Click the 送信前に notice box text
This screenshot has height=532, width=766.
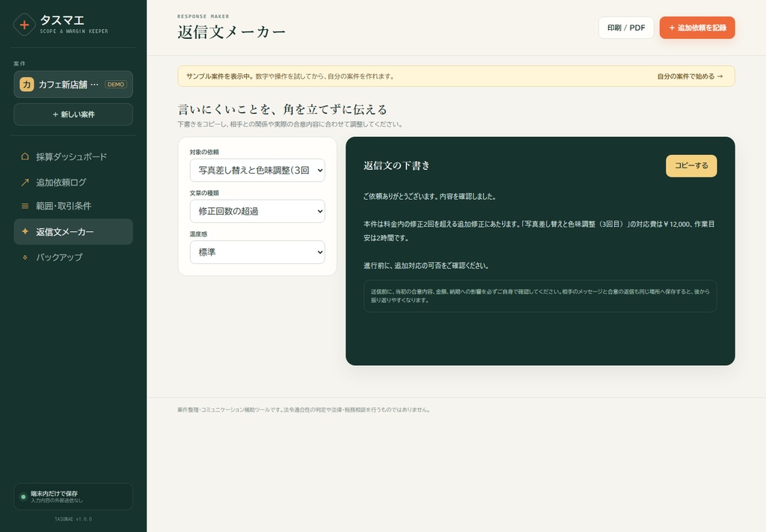tap(540, 296)
